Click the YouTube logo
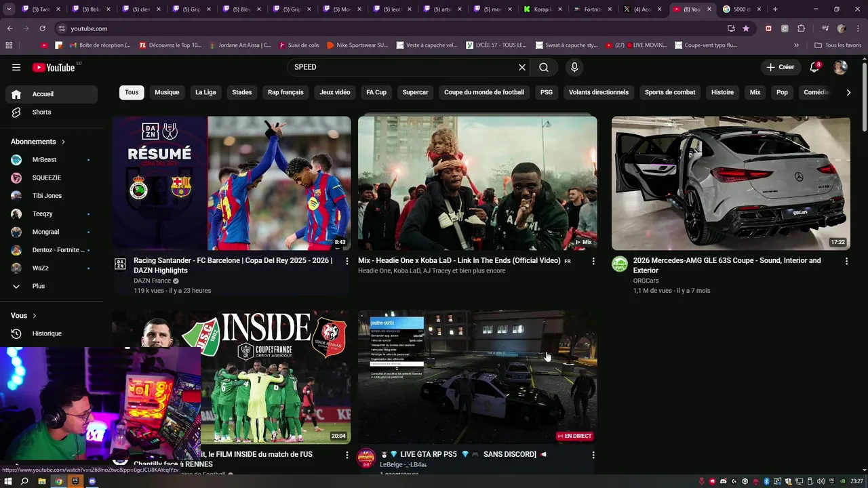The height and width of the screenshot is (488, 868). (x=54, y=67)
